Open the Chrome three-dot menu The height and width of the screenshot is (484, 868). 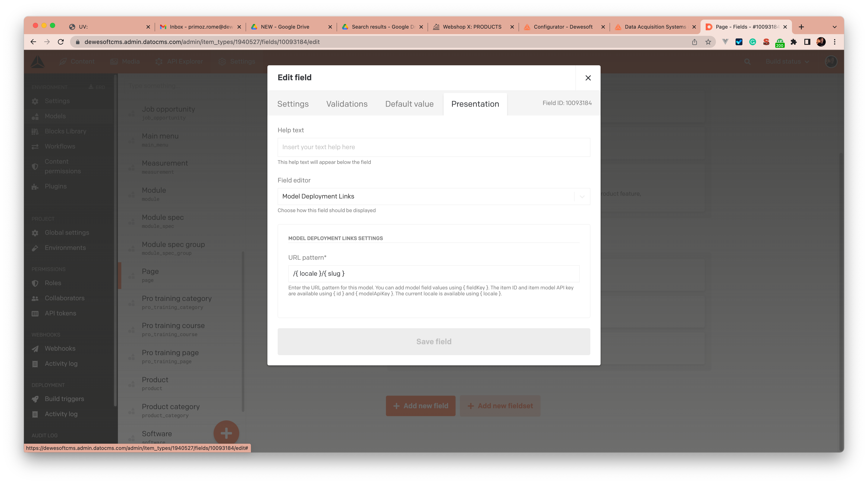835,42
